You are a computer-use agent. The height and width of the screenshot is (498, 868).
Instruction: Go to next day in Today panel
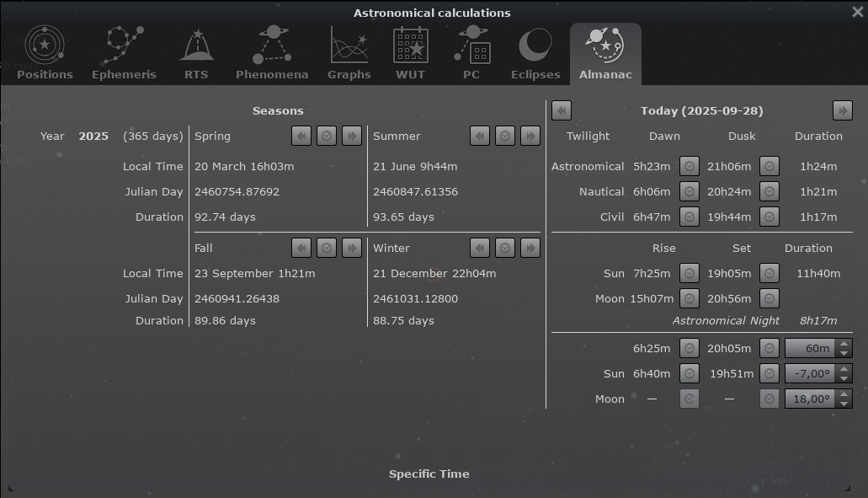(841, 110)
